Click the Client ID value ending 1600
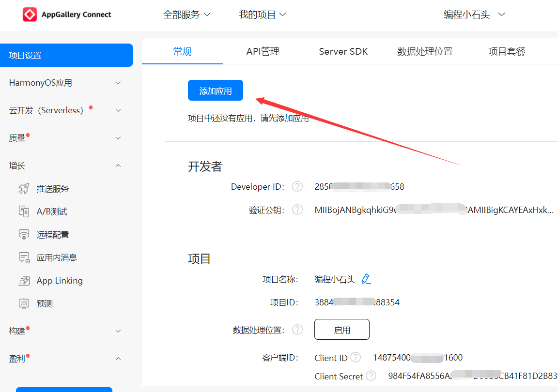Viewport: 558px width, 392px height. click(418, 358)
